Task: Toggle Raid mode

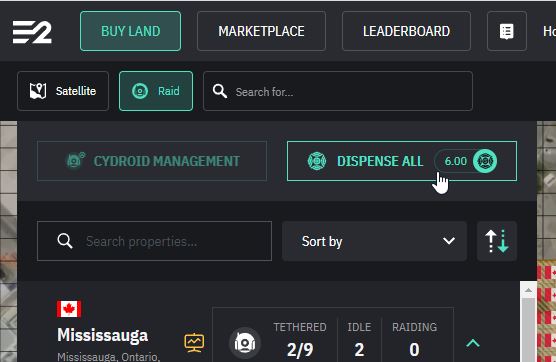Action: [x=156, y=91]
